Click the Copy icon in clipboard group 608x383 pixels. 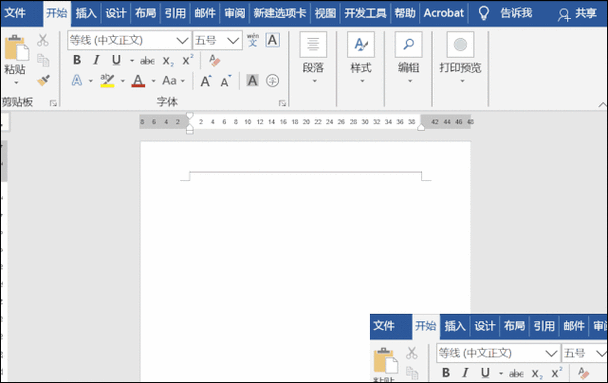pyautogui.click(x=43, y=60)
